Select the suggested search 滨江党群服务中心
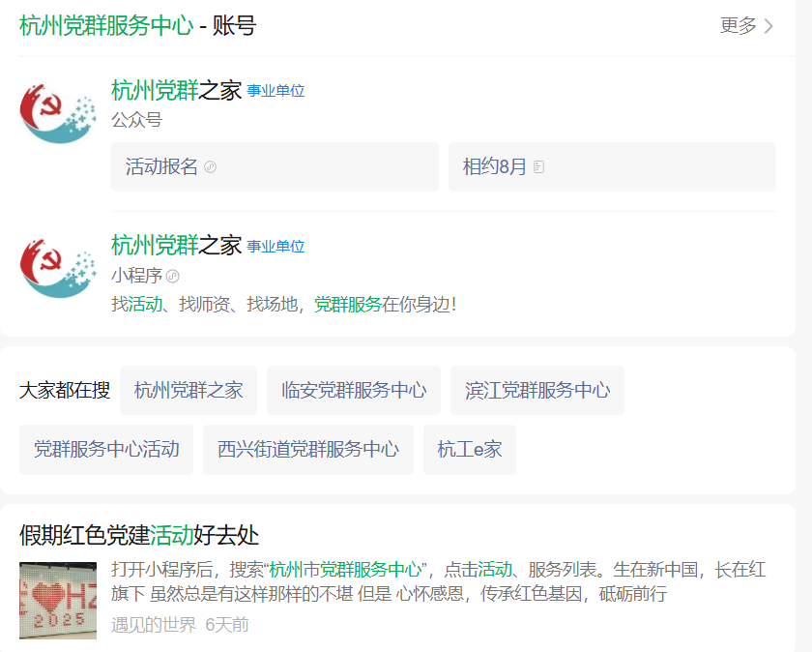The width and height of the screenshot is (812, 652). [x=537, y=390]
